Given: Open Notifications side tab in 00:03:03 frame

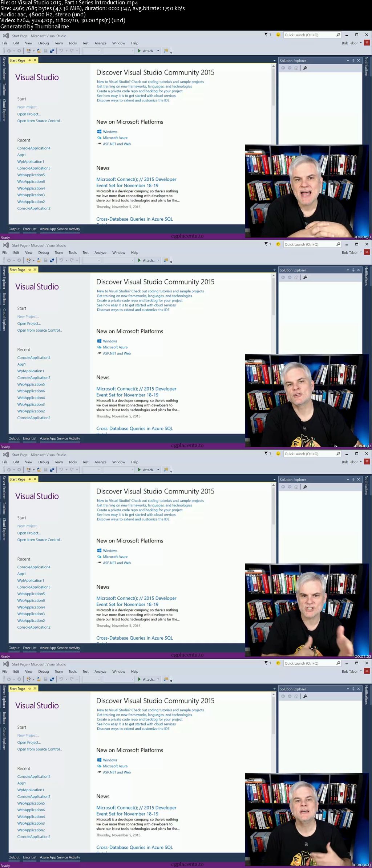Looking at the screenshot, I should coord(366,695).
